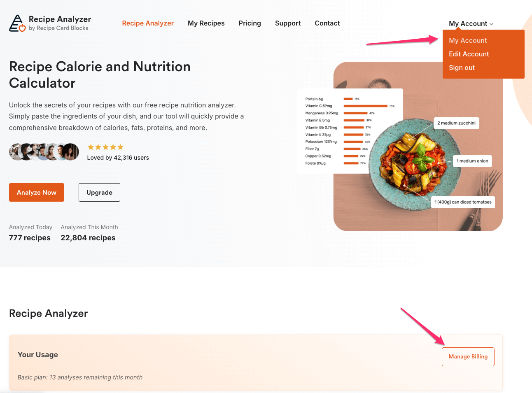Select My Account in dropdown menu
Screen dimensions: 532x393
click(x=468, y=40)
